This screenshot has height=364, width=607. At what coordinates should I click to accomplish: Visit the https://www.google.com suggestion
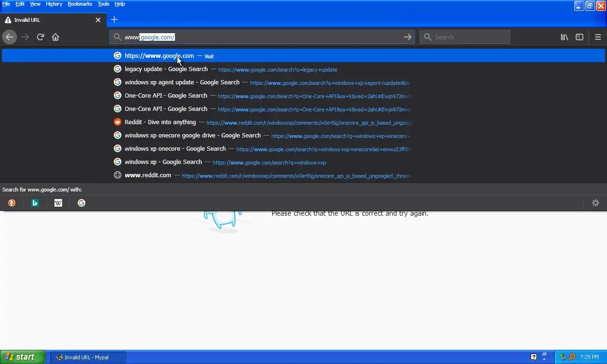point(303,55)
